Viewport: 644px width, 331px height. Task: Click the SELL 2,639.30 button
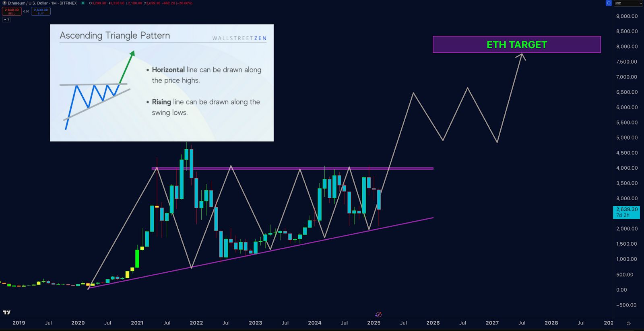pyautogui.click(x=12, y=11)
